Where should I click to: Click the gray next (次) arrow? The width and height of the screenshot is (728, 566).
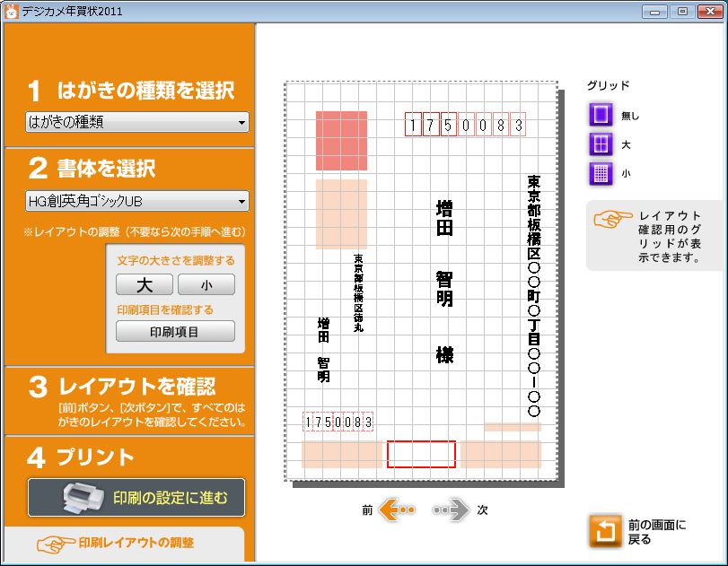point(451,510)
